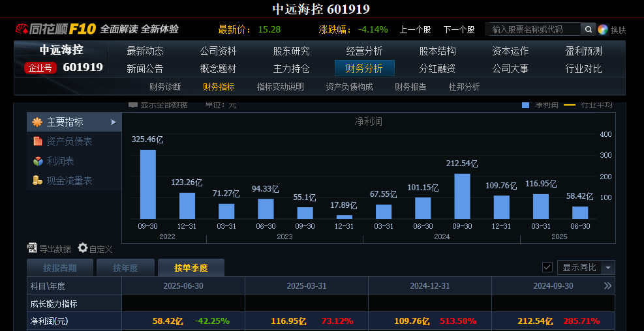
Task: Click the 成长能力指标 row header
Action: click(x=54, y=304)
